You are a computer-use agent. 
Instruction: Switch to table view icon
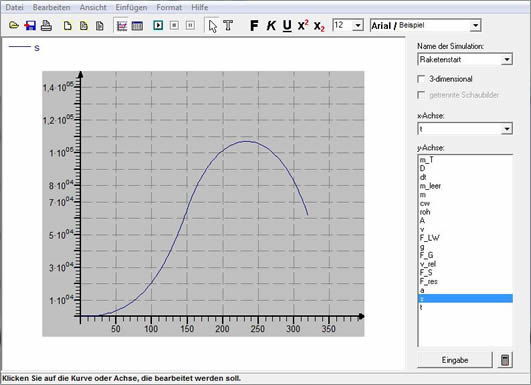tap(137, 26)
